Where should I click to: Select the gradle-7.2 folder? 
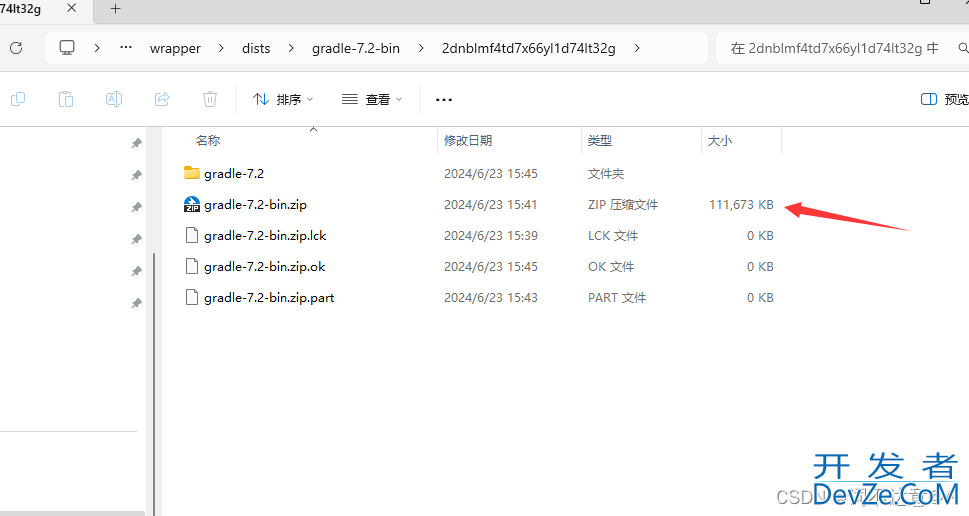tap(234, 174)
